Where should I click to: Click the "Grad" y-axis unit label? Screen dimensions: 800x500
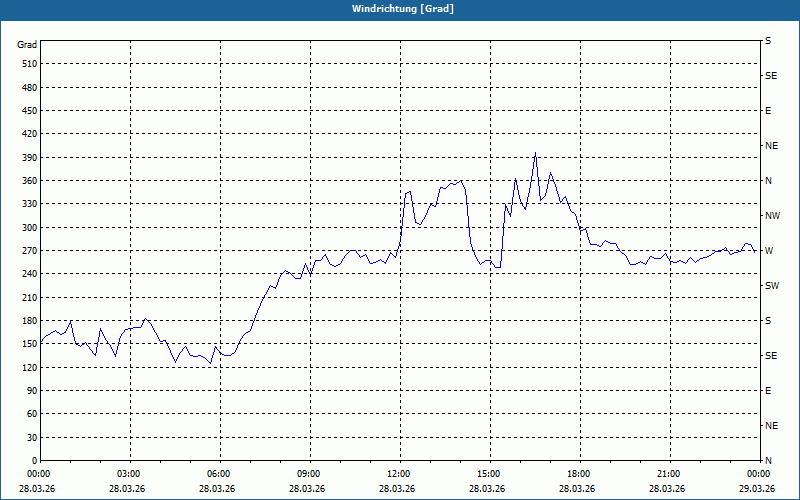[27, 45]
